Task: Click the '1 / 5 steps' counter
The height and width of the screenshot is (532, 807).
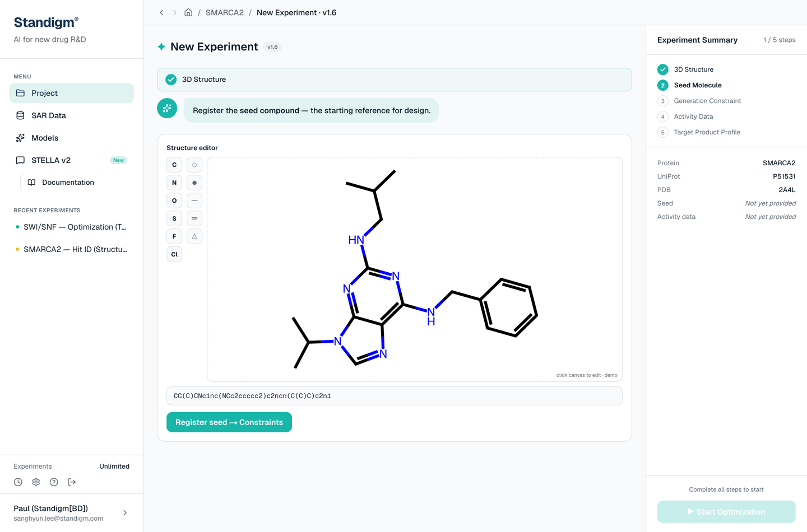Action: coord(779,40)
